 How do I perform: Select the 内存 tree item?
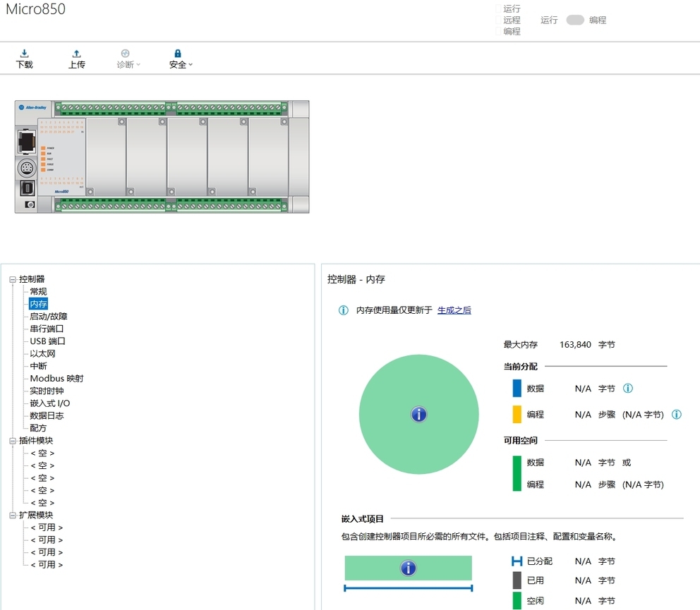click(38, 304)
